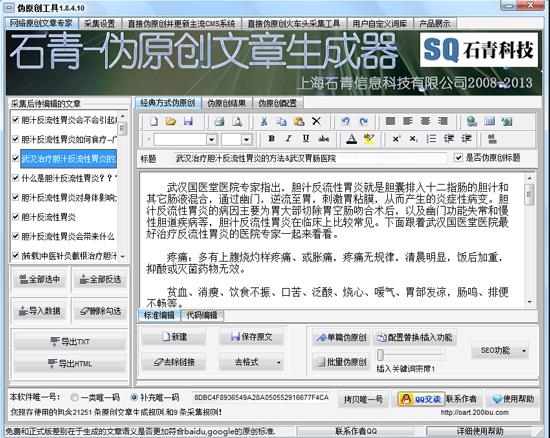
Task: Pick font color
Action: pos(351,139)
